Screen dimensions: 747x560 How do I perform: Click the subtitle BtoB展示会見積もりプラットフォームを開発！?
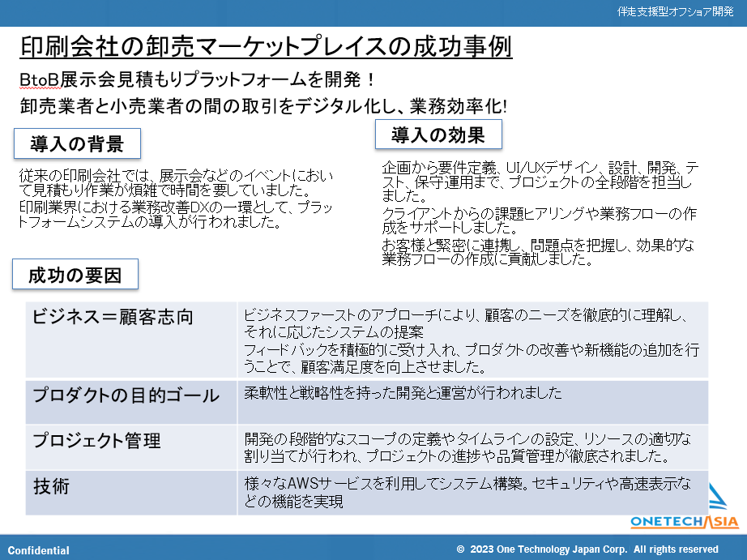coord(198,79)
